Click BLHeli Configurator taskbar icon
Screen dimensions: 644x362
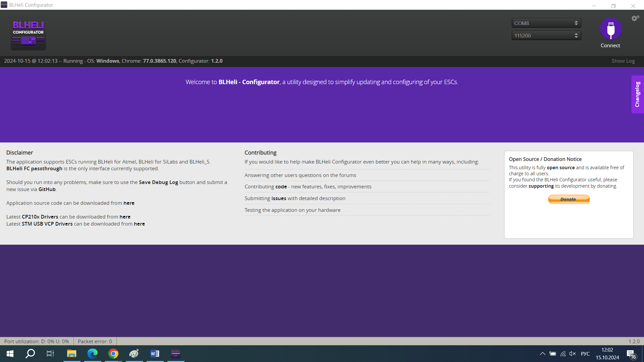[x=176, y=354]
